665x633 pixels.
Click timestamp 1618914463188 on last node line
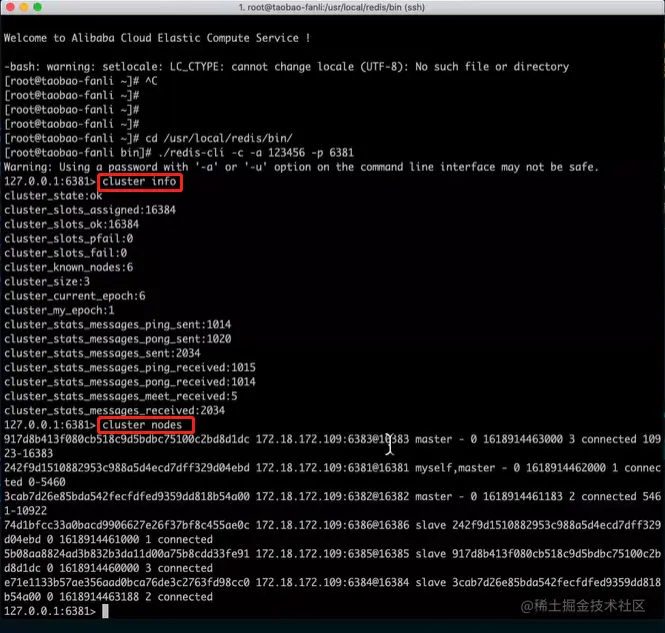click(x=99, y=597)
